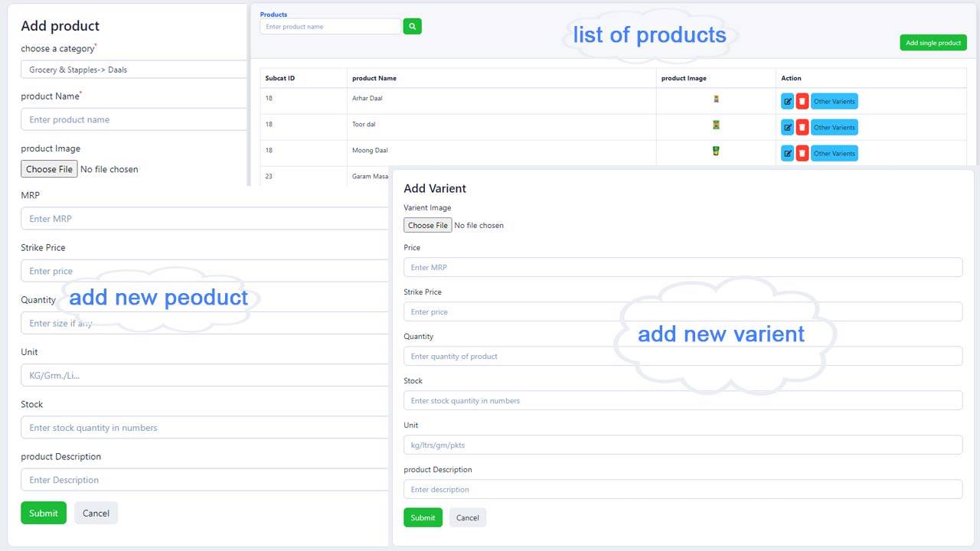The width and height of the screenshot is (980, 551).
Task: Click edit icon for Toor dal
Action: click(787, 127)
